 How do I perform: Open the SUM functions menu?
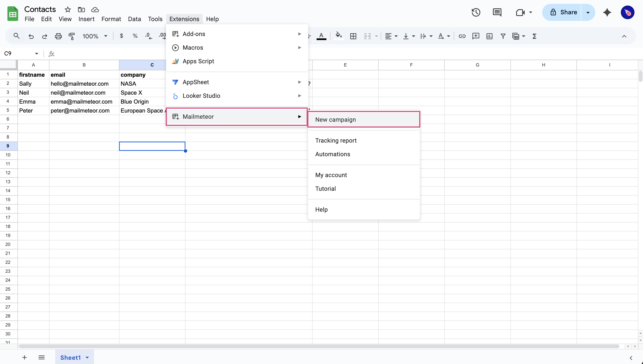click(x=534, y=36)
